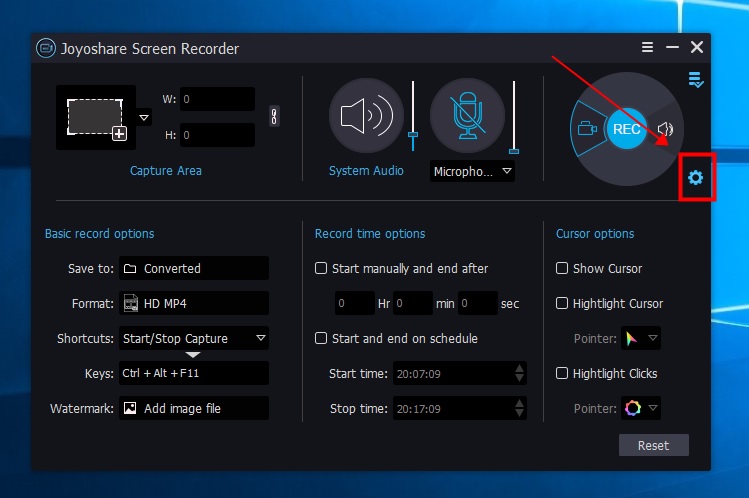This screenshot has height=498, width=749.
Task: Decrease Stop time with down arrow
Action: click(519, 413)
